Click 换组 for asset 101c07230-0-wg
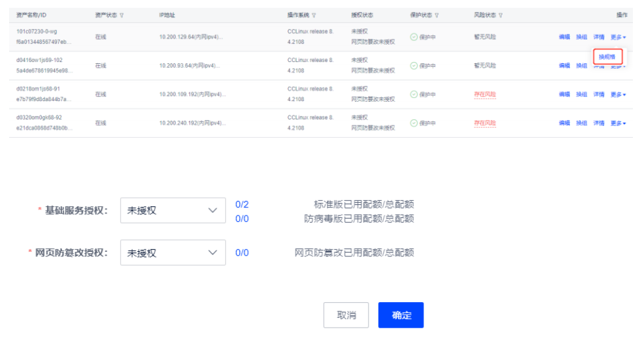 pos(581,37)
